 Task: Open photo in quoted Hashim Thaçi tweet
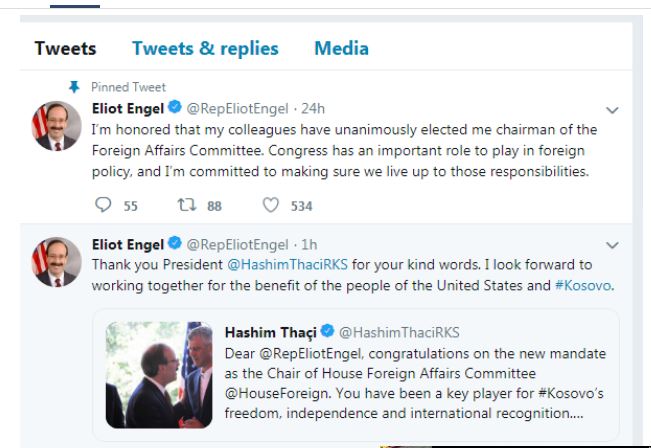coord(159,375)
